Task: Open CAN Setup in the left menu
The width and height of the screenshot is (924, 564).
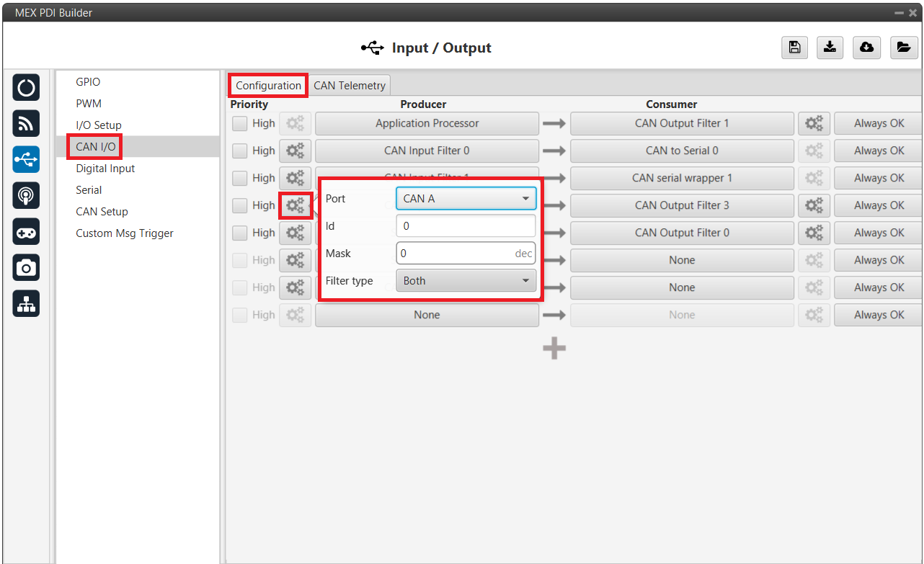Action: [x=102, y=212]
